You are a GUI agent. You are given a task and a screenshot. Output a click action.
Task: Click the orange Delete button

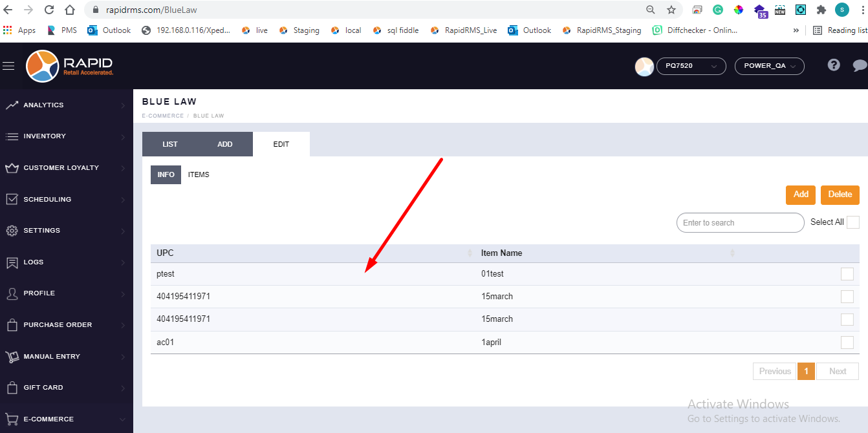(x=840, y=195)
